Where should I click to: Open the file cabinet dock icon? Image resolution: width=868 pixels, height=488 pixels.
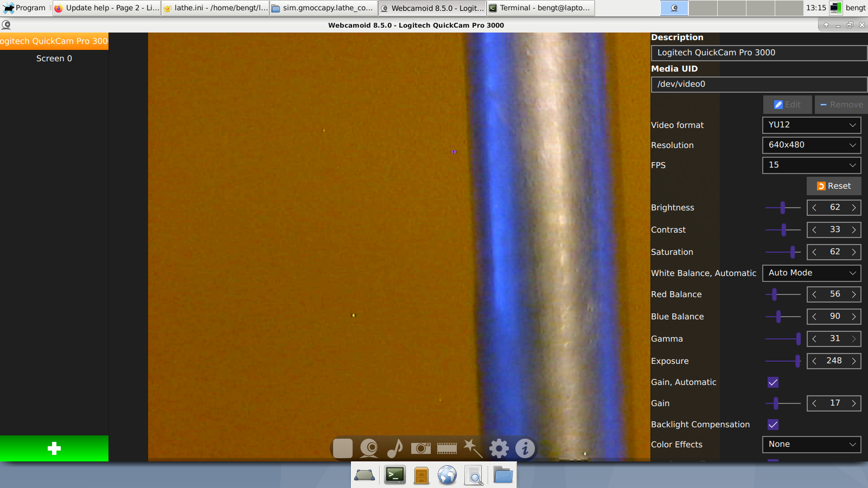click(422, 475)
